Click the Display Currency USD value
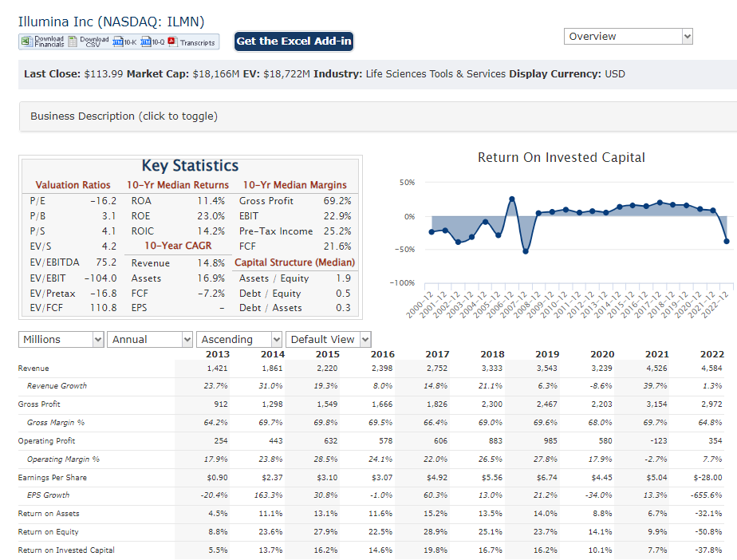This screenshot has width=737, height=560. 615,74
